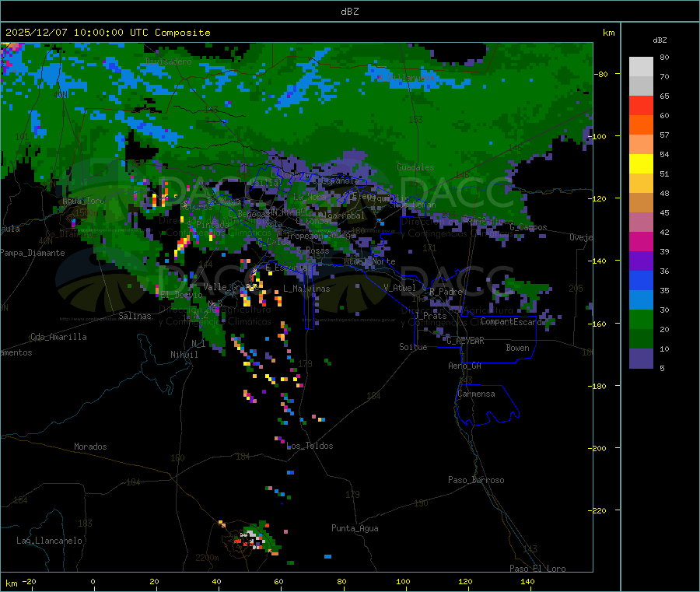The image size is (700, 592).
Task: Click the Los_Toldos place label
Action: (310, 446)
